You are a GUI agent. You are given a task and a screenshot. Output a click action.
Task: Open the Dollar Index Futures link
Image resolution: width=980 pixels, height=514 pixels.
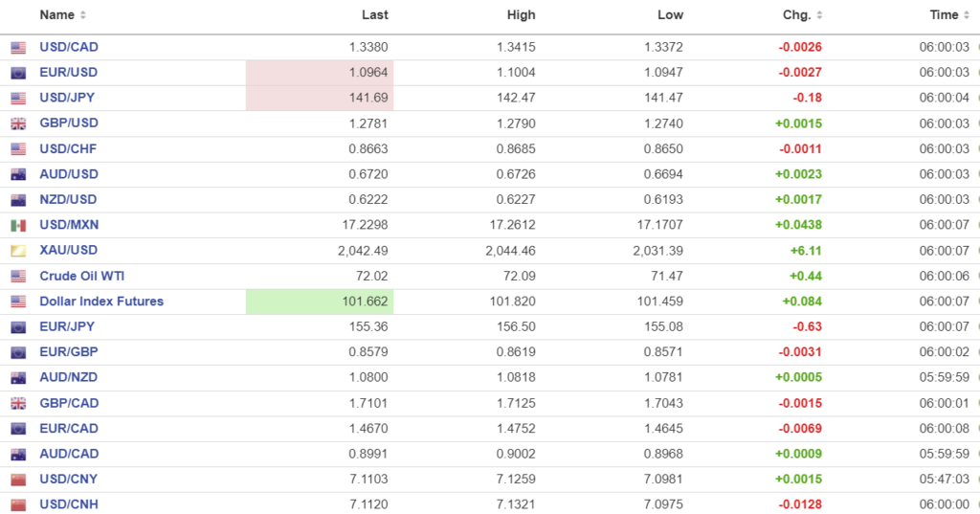[x=101, y=302]
